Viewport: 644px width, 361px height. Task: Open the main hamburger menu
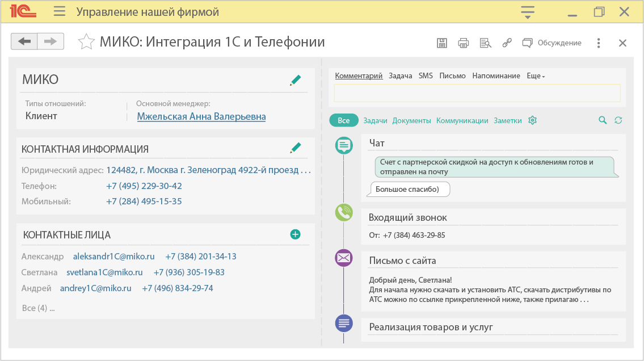click(x=60, y=11)
